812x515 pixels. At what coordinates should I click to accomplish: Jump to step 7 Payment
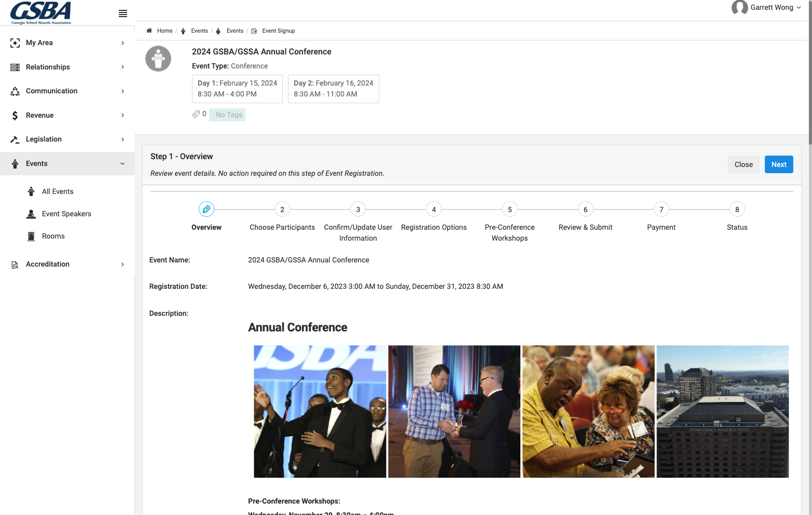[661, 210]
